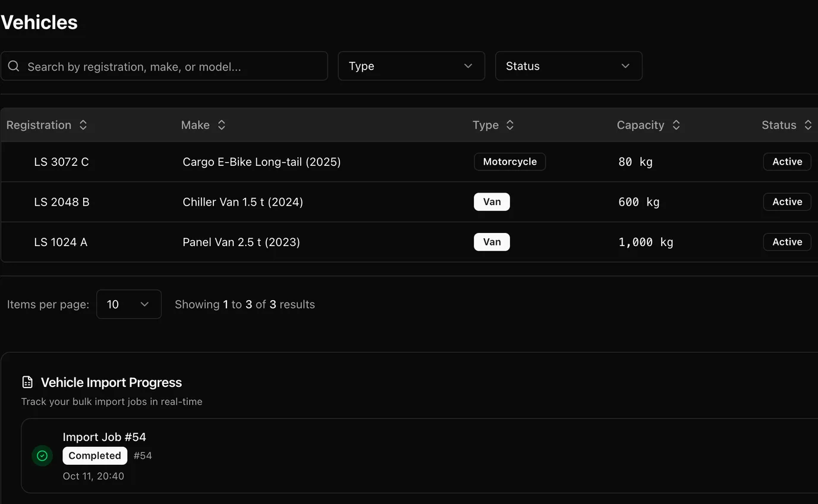Screen dimensions: 818x504
Task: Click the Van badge for LS 2048 B
Action: coord(492,202)
